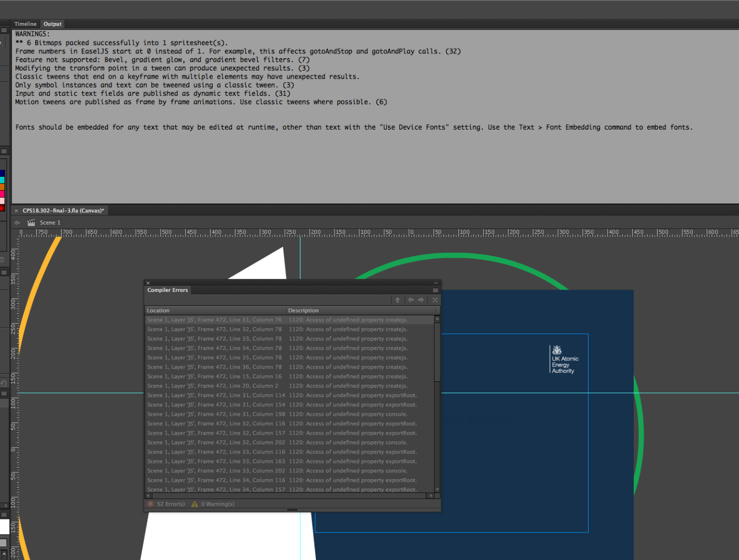The height and width of the screenshot is (560, 739).
Task: Click scroll-left arrow in Compiler Errors list
Action: click(x=148, y=496)
